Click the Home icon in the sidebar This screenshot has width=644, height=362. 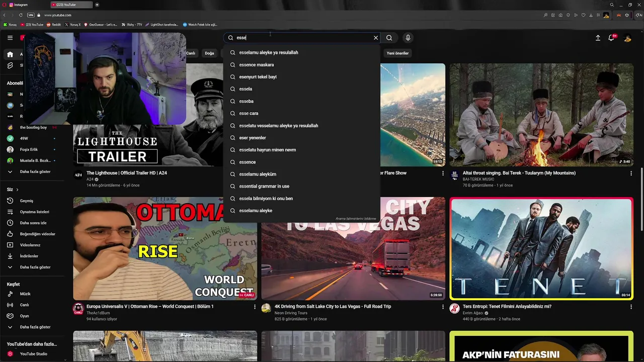pyautogui.click(x=10, y=54)
